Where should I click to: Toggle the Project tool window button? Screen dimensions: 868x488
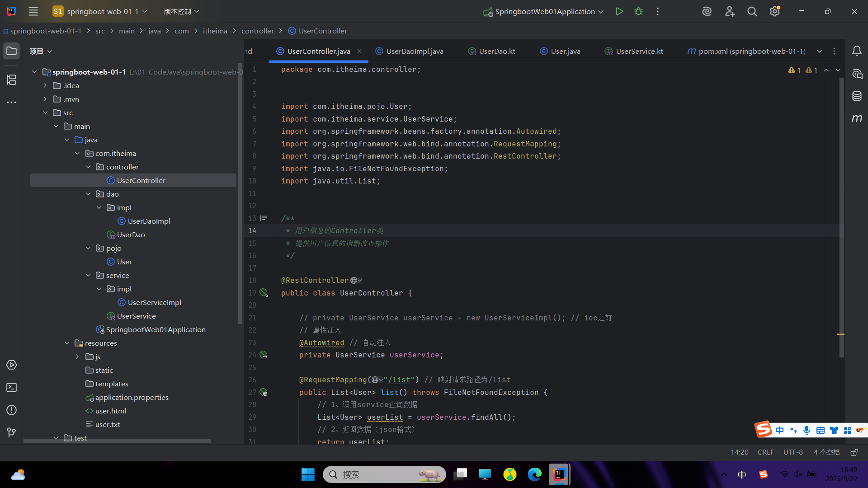coord(12,51)
